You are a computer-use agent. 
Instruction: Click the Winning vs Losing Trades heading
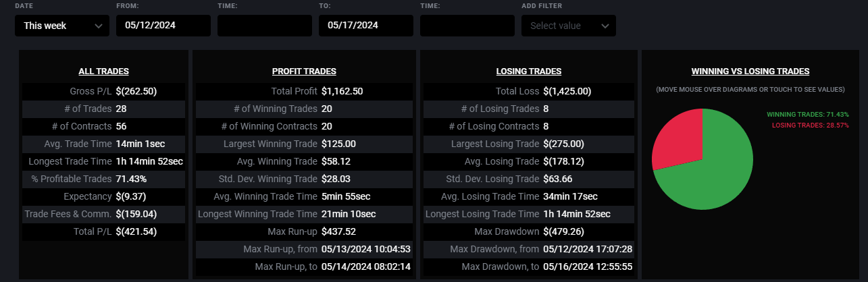[x=750, y=71]
